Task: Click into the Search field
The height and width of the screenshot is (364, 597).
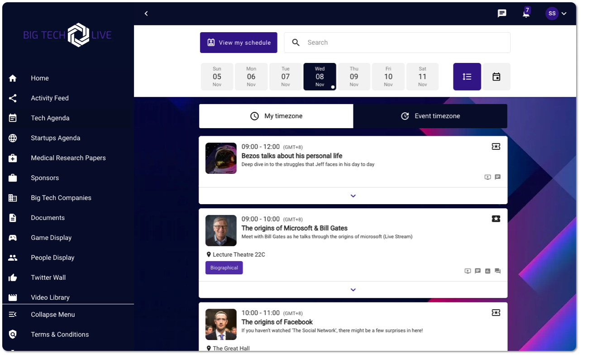Action: point(397,43)
